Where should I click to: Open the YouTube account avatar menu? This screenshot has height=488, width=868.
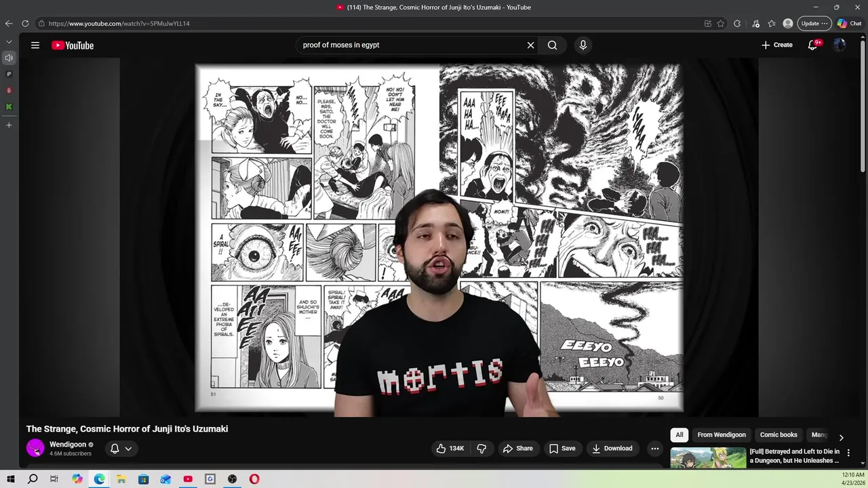click(840, 45)
